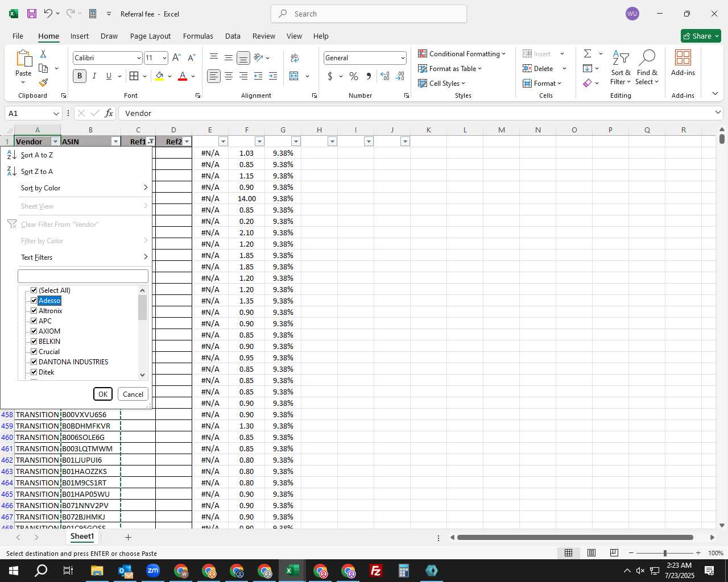Open FileZilla from the taskbar
Viewport: 728px width, 582px height.
(376, 571)
